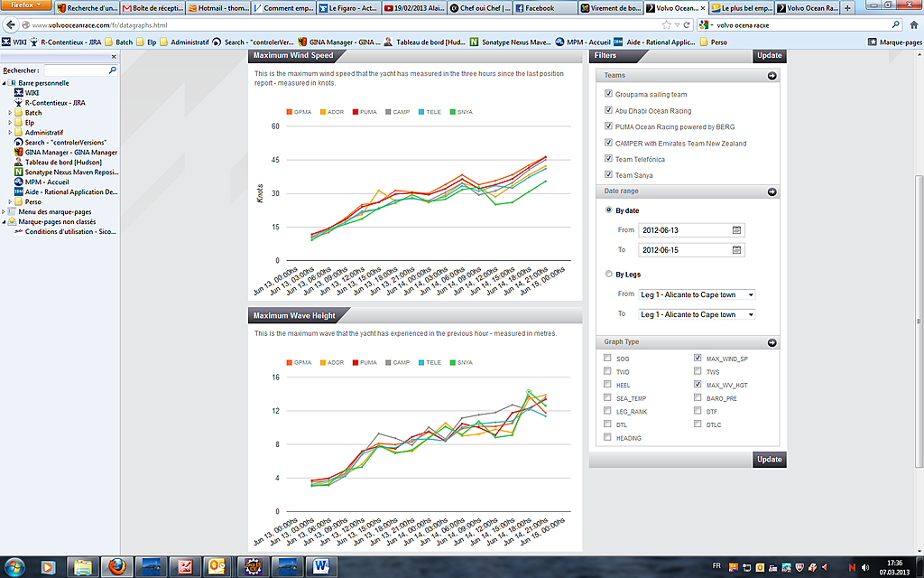Open the GINA Manager toolbar bookmark
This screenshot has width=924, height=578.
[339, 42]
